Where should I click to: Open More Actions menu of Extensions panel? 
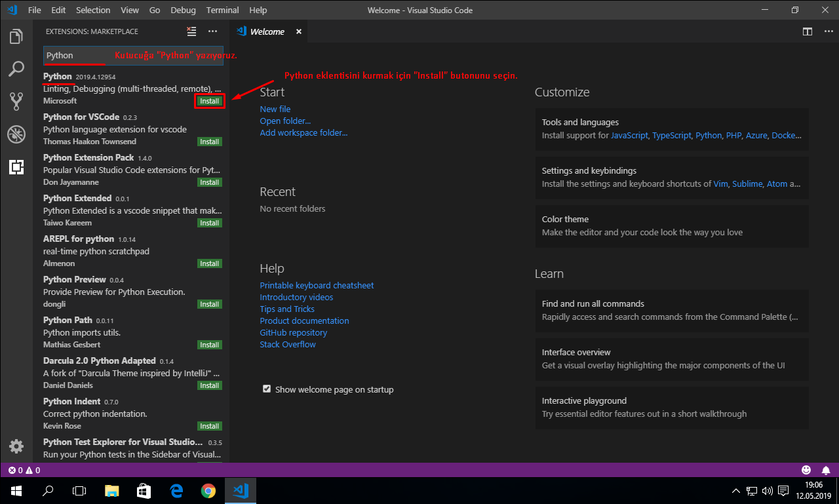coord(212,31)
